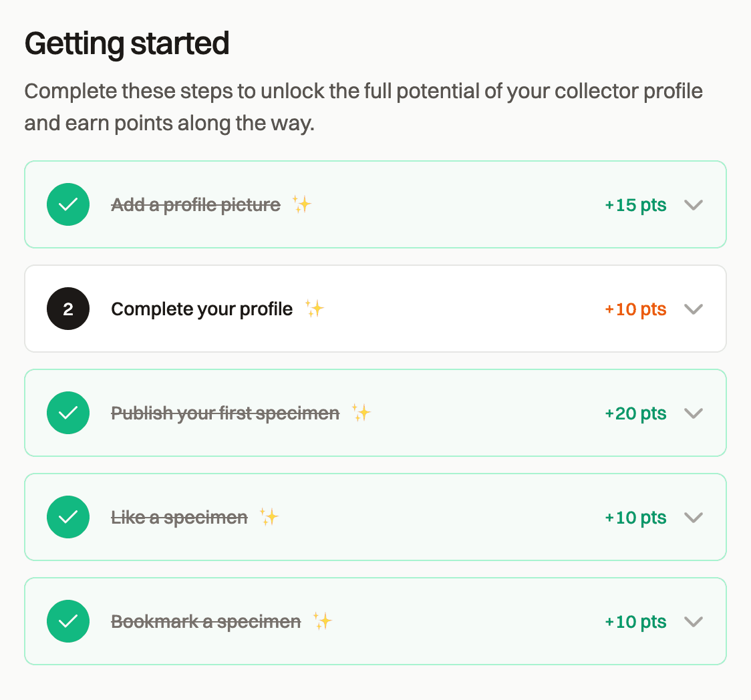Viewport: 751px width, 700px height.
Task: Click the sparkle icon beside Complete your profile
Action: pyautogui.click(x=313, y=308)
